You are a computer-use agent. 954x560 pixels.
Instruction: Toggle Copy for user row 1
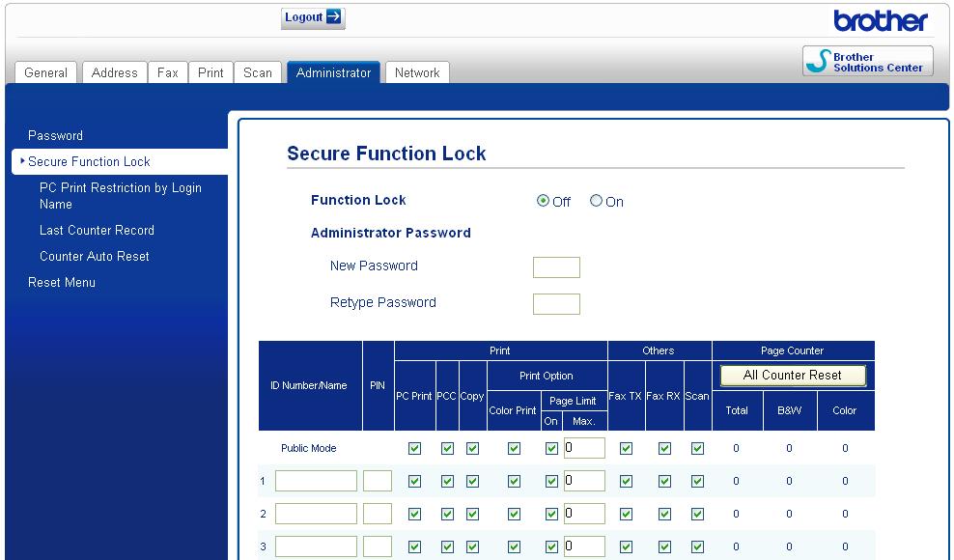point(472,482)
